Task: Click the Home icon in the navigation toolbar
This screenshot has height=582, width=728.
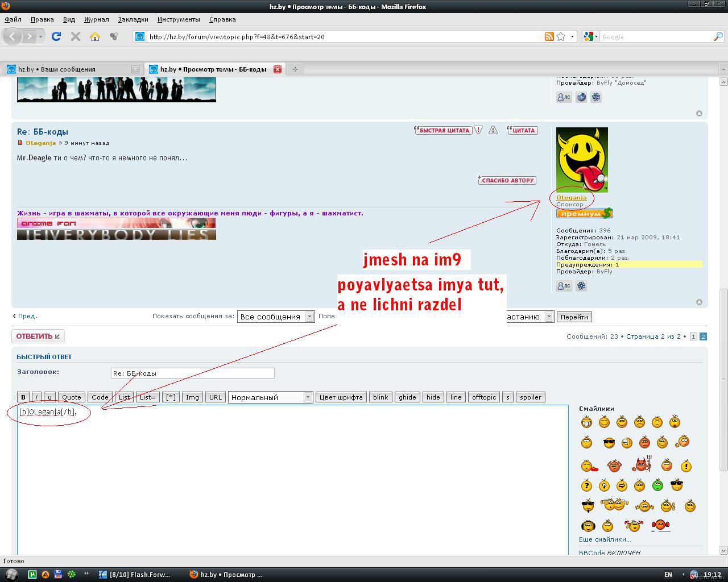Action: point(95,36)
